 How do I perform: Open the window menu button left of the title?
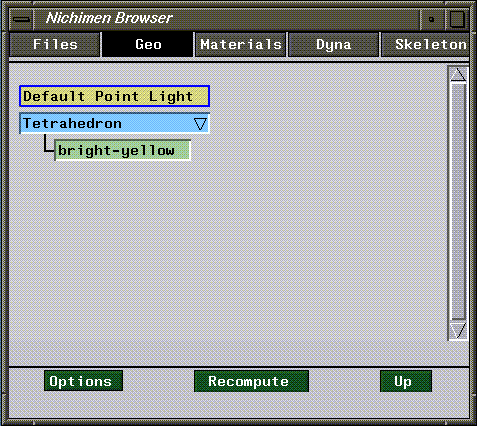(21, 19)
